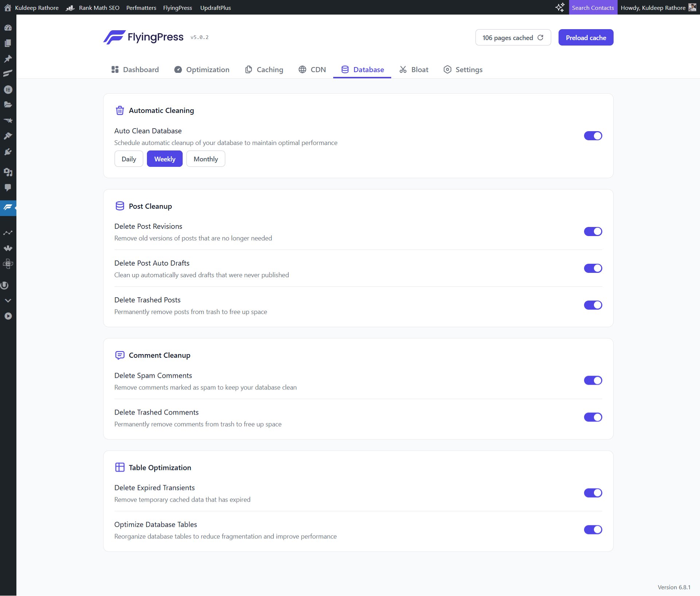Click the UpdraftPlus circular icon in sidebar
This screenshot has height=596, width=700.
tap(5, 285)
